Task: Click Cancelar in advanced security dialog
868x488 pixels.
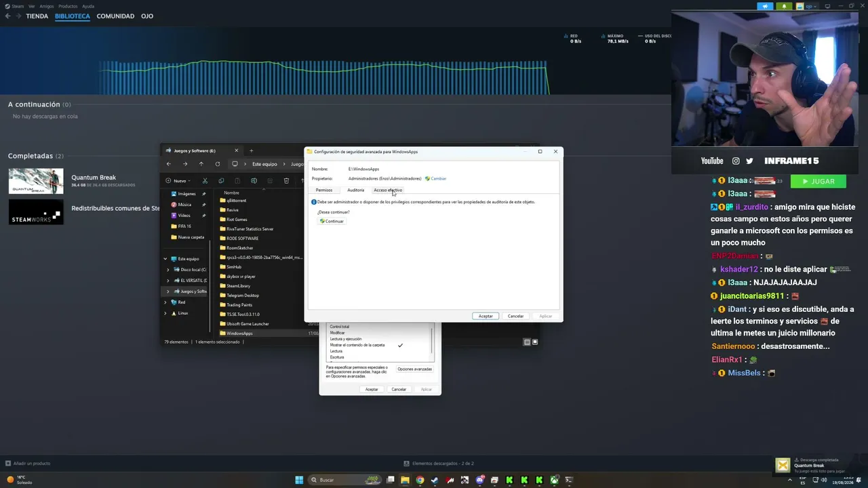Action: click(515, 316)
